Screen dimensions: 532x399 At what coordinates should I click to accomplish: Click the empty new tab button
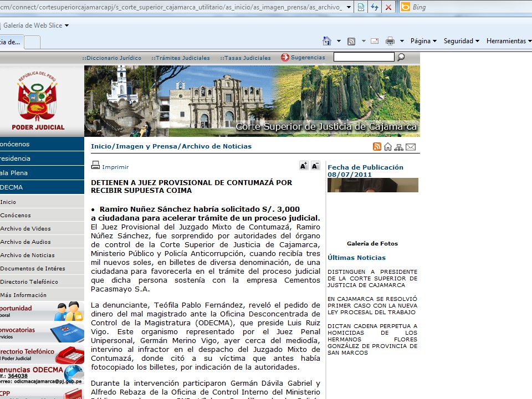point(32,43)
